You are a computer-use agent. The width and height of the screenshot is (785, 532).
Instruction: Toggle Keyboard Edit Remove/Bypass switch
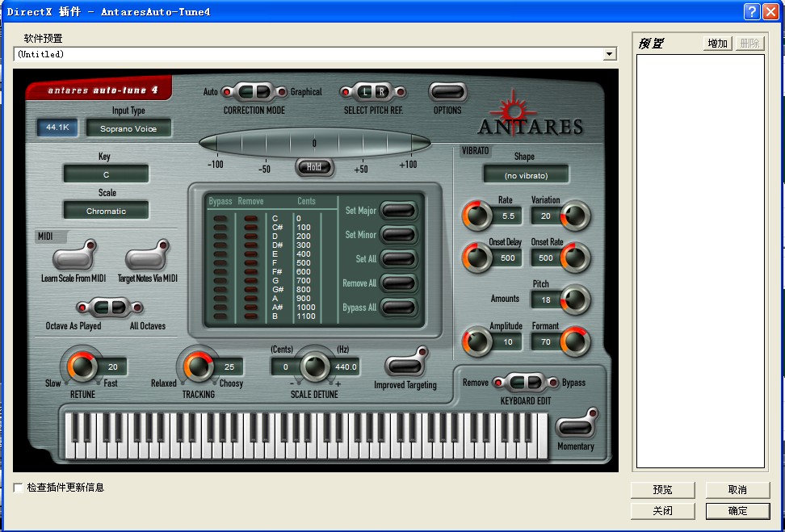[x=525, y=383]
